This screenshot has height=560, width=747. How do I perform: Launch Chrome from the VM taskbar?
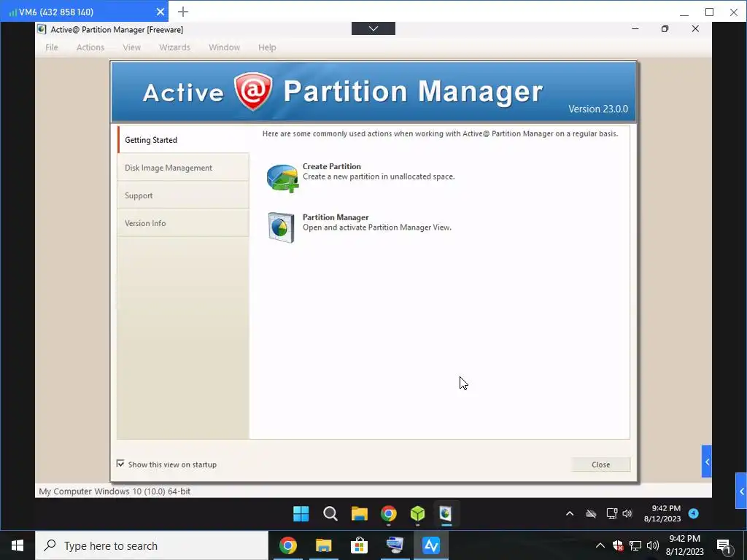tap(389, 514)
